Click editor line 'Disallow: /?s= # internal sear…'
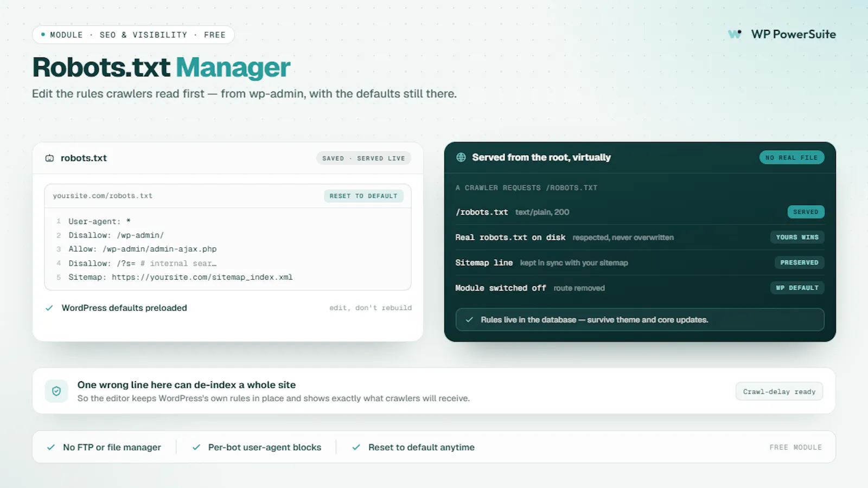The height and width of the screenshot is (488, 868). 143,263
